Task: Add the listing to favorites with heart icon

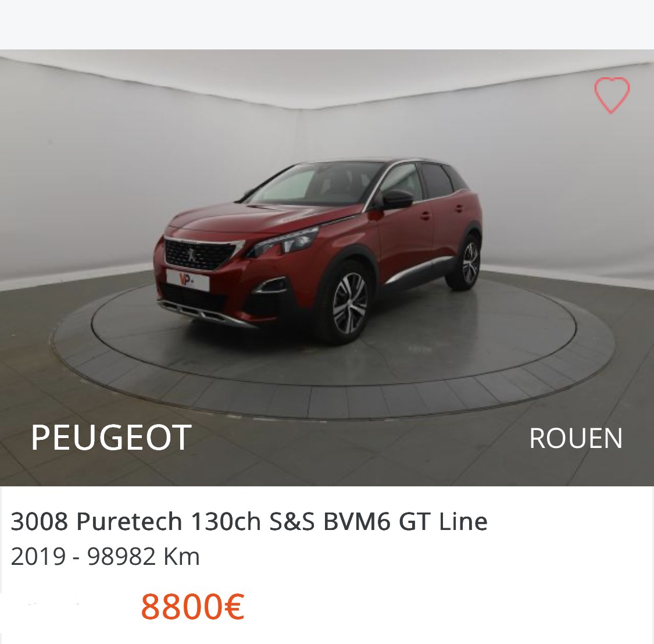Action: [x=612, y=95]
